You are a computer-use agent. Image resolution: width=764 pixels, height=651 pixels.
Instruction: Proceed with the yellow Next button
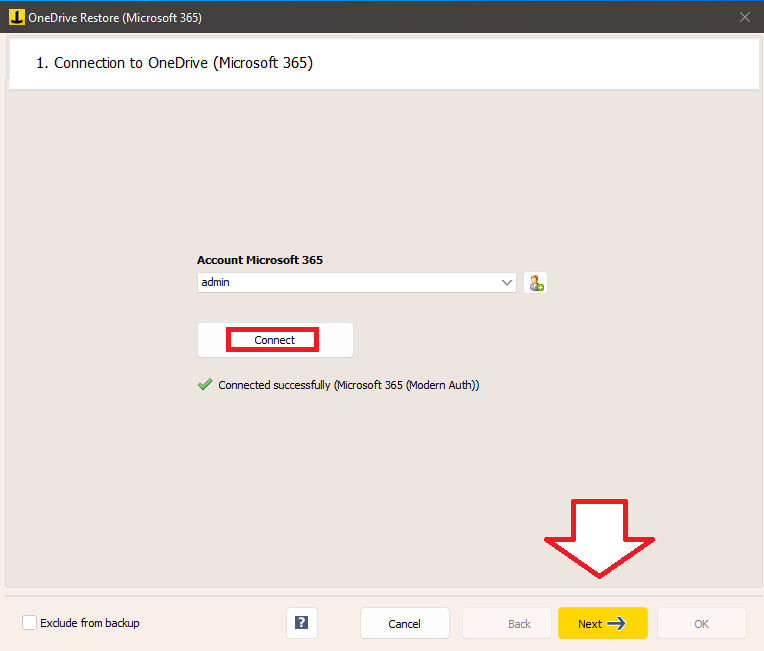pyautogui.click(x=602, y=623)
